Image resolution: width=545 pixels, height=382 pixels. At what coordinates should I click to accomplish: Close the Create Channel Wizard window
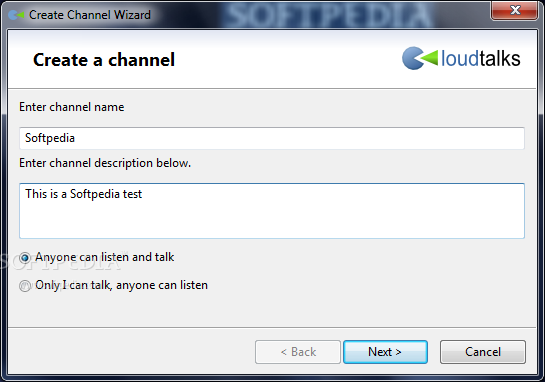[x=514, y=10]
